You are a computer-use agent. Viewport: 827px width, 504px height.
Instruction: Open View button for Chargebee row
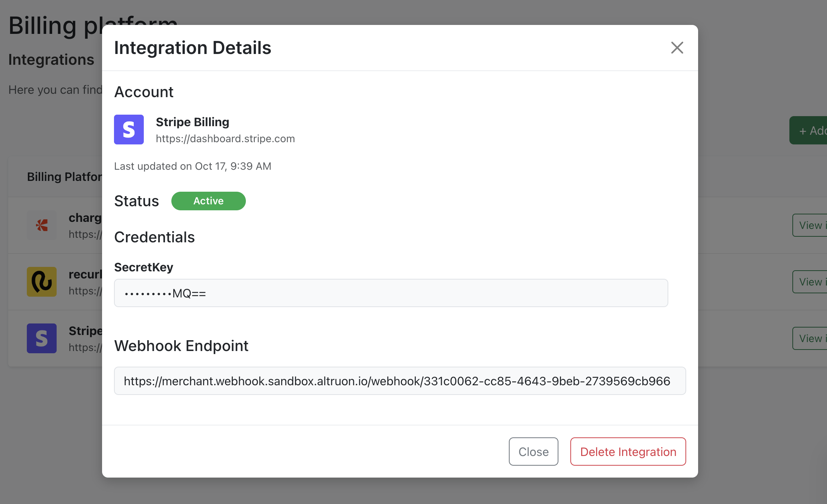point(811,225)
